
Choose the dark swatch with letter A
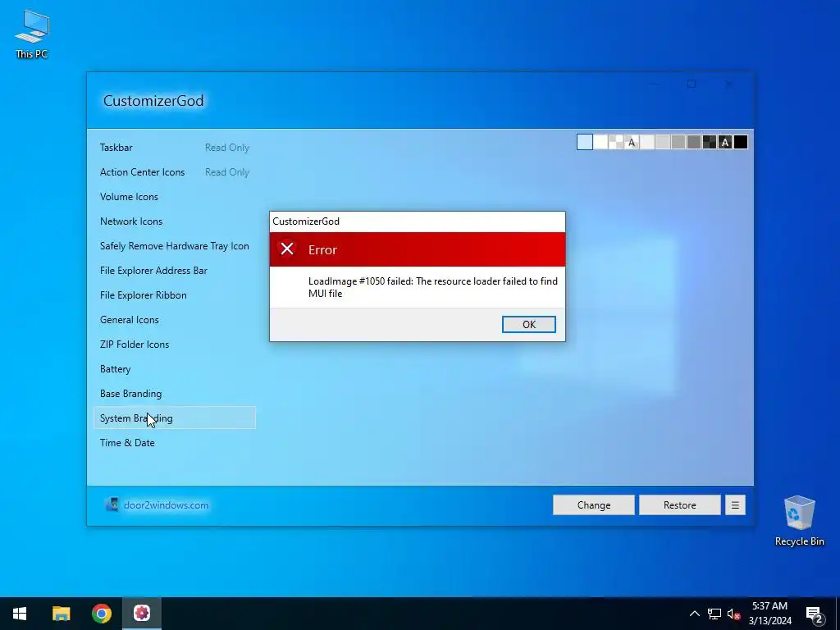(x=725, y=142)
